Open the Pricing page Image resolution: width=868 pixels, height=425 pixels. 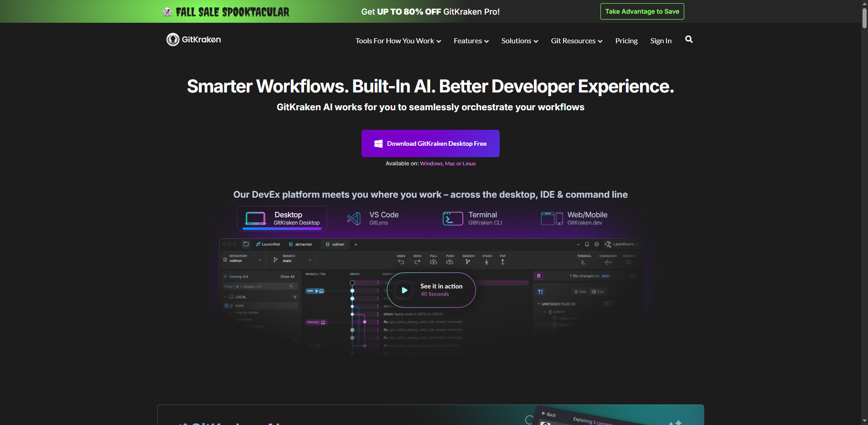tap(626, 41)
